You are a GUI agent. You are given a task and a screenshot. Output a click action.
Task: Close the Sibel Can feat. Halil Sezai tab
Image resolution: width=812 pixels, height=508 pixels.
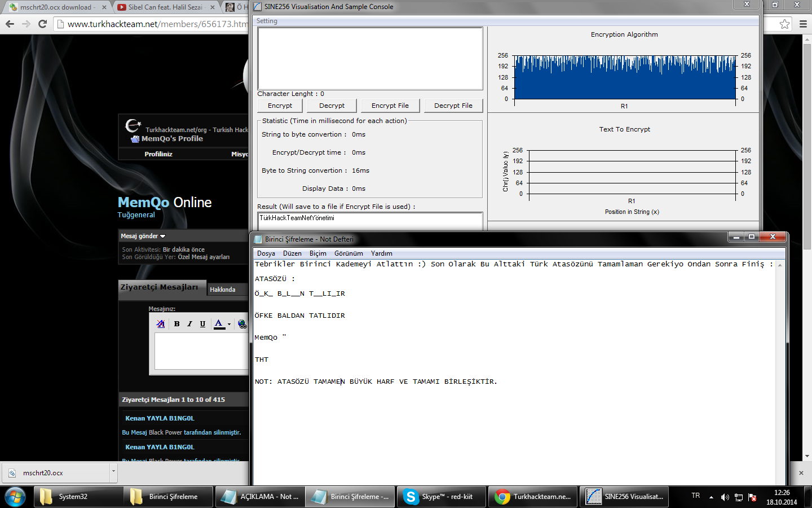coord(212,7)
